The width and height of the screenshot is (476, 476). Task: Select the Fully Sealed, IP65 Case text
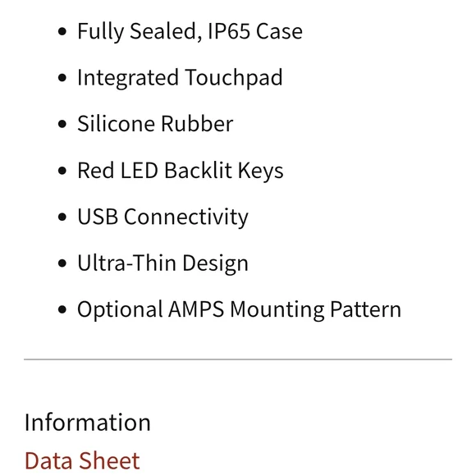coord(190,31)
